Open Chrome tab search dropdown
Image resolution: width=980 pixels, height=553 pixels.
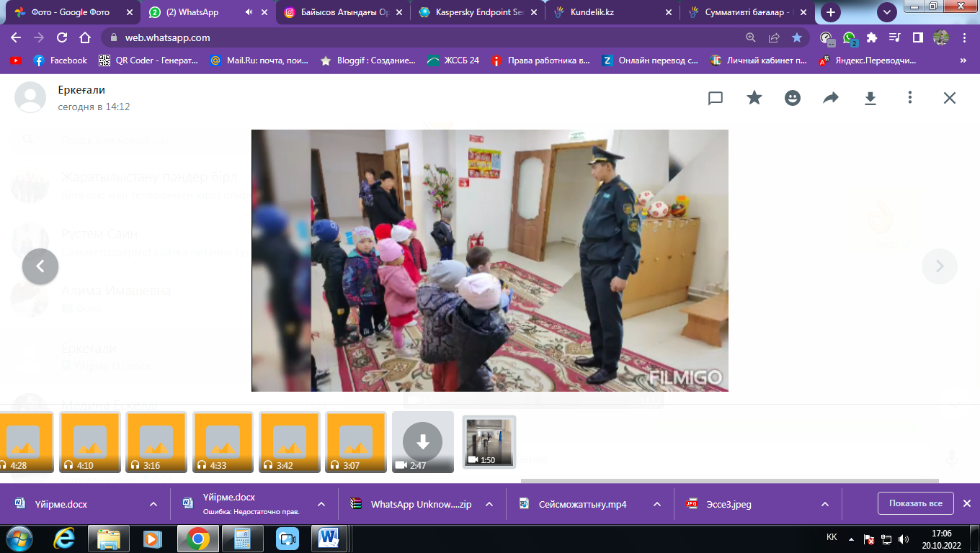tap(886, 12)
